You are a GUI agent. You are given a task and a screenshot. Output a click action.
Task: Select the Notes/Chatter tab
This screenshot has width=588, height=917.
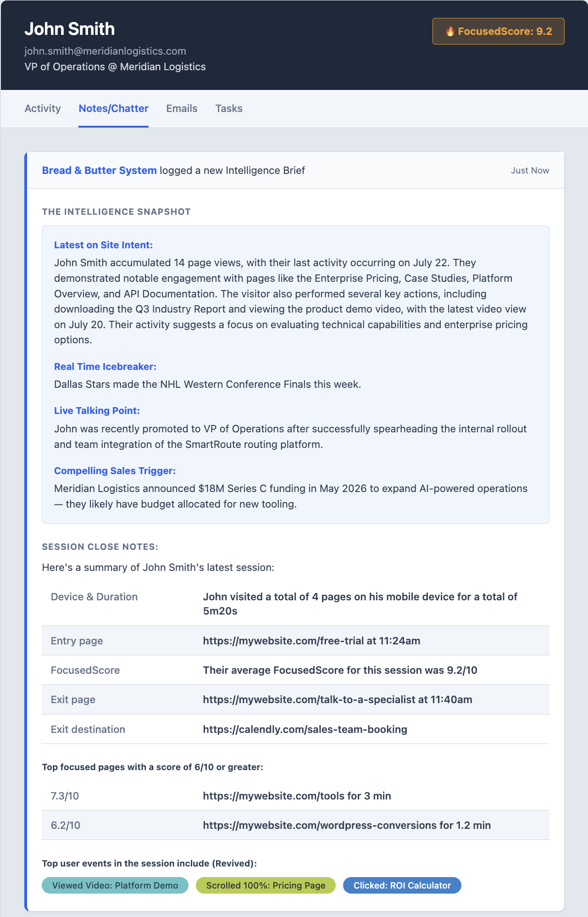point(113,108)
